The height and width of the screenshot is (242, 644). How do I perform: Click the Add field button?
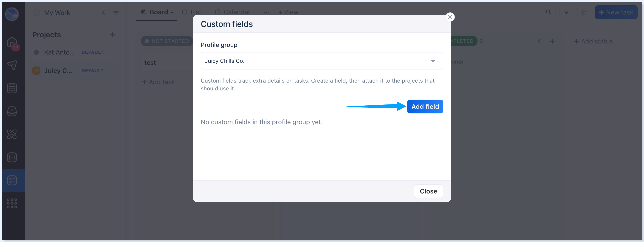click(425, 107)
